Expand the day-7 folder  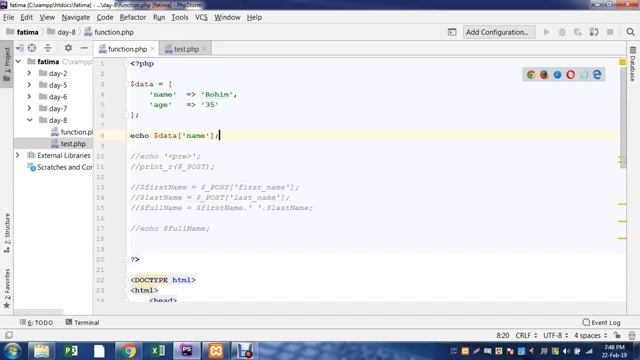(29, 108)
